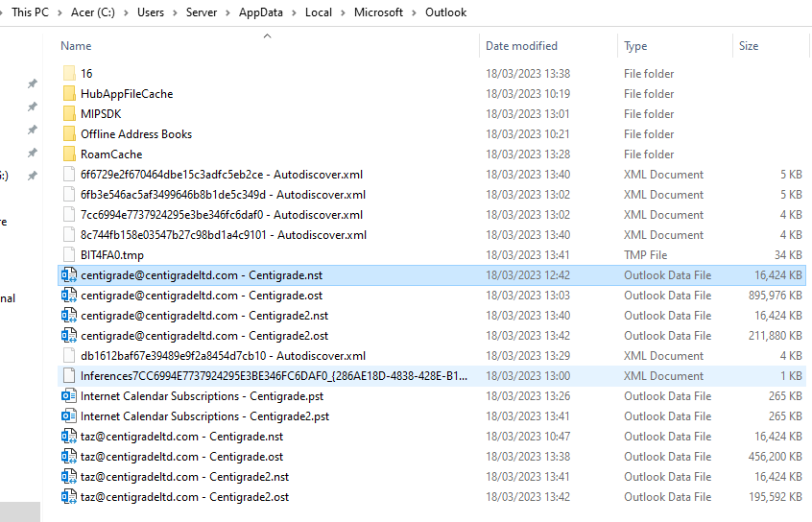Select the RoamCache folder icon
Viewport: 812px width, 522px height.
[69, 154]
